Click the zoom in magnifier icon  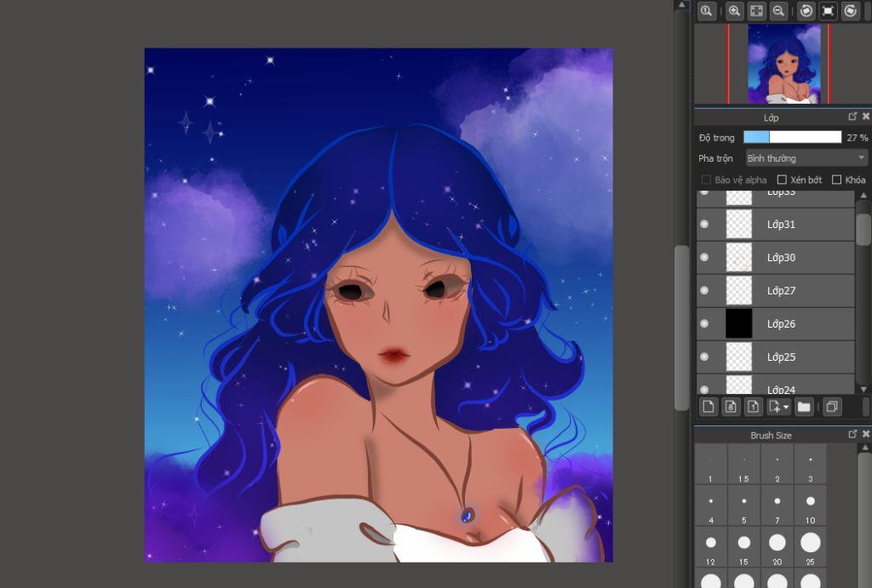734,11
